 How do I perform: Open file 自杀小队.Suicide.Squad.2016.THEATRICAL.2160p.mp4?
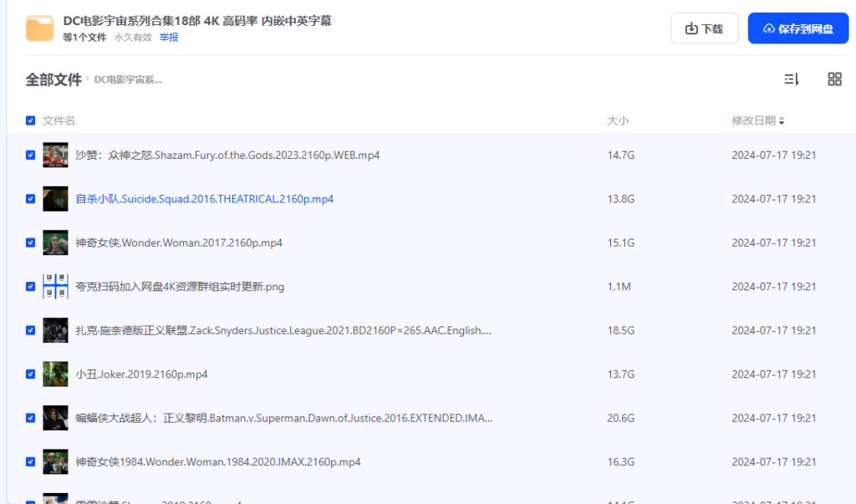tap(204, 199)
